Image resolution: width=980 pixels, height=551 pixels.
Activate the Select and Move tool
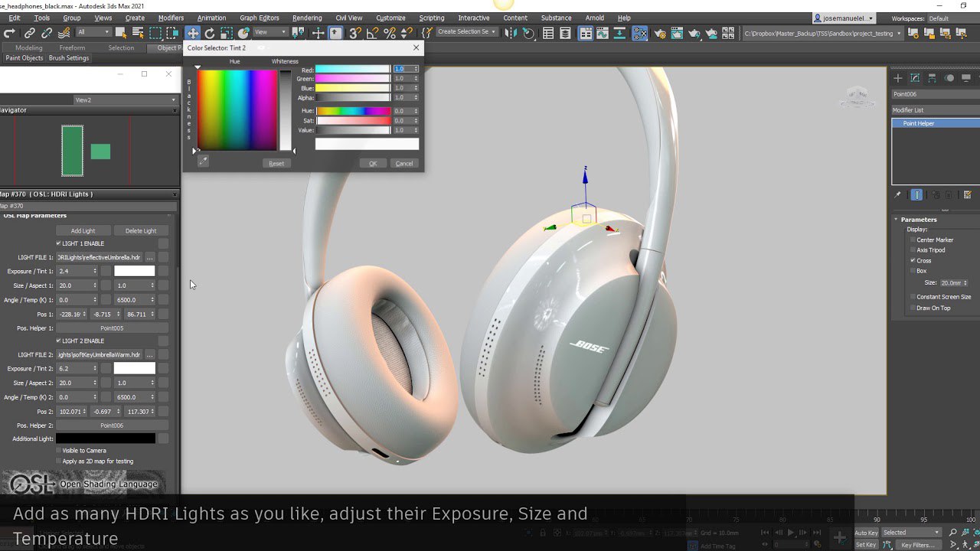click(x=192, y=33)
